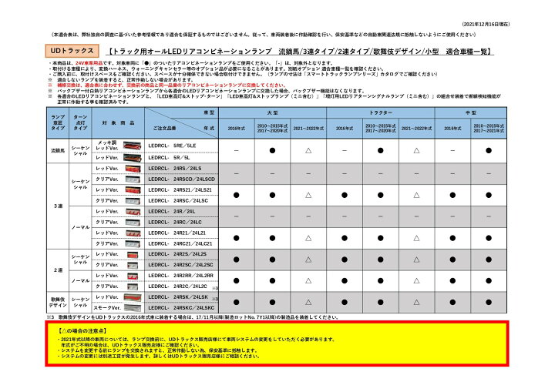Click the triangle mark in 流鏑馬 row under 大型 2021~2022
Image resolution: width=555 pixels, height=392 pixels.
(308, 151)
